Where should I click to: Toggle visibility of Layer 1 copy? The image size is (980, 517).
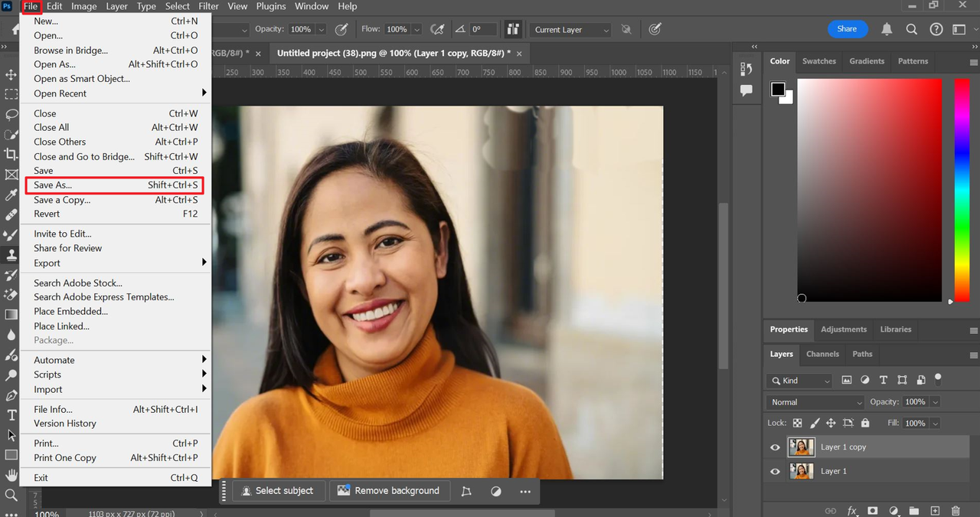point(775,447)
